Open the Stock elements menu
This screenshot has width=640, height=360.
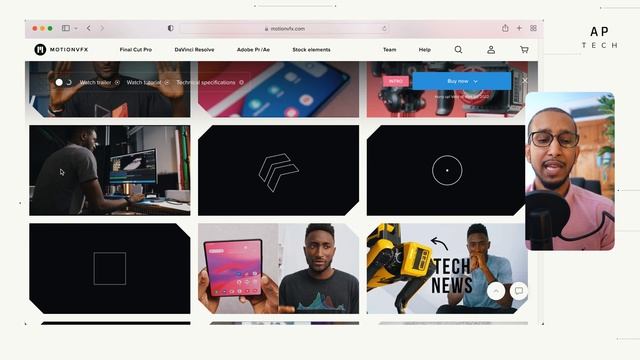[311, 50]
